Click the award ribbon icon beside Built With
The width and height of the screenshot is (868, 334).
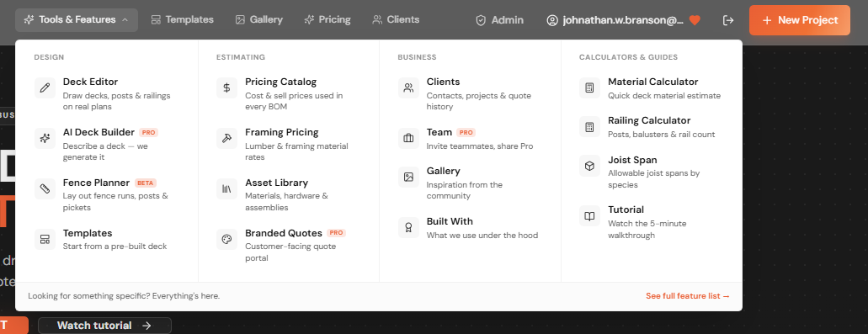tap(408, 227)
